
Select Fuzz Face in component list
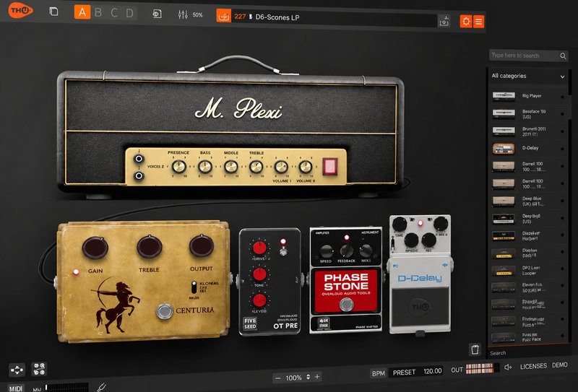pos(528,337)
